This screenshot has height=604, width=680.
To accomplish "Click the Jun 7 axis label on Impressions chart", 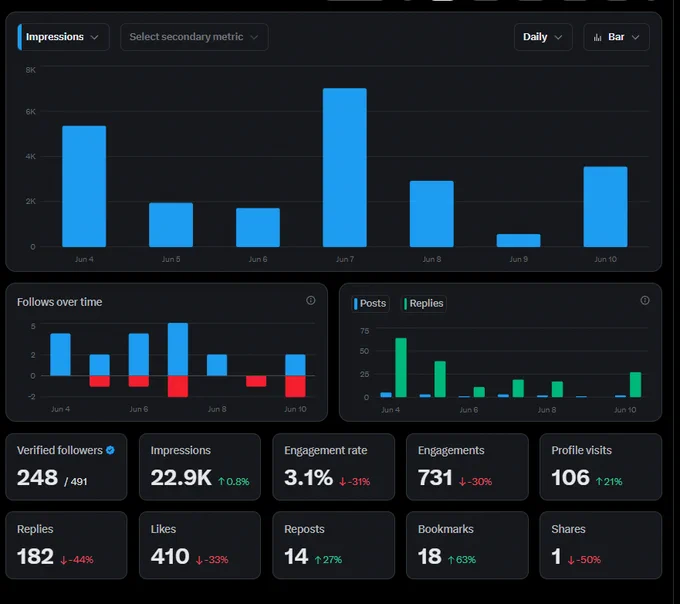I will point(345,259).
